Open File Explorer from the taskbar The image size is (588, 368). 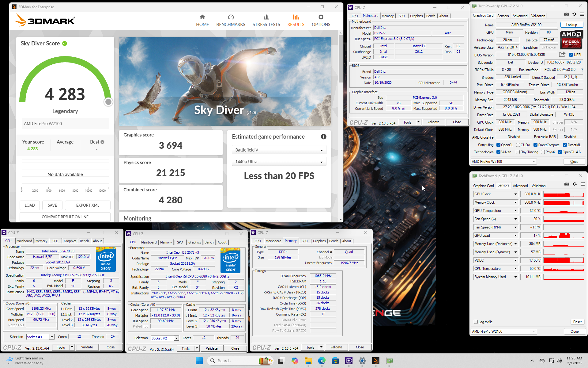(x=308, y=361)
